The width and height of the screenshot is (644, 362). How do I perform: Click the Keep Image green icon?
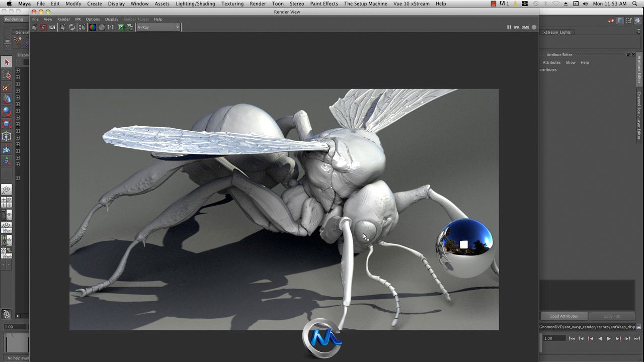(121, 27)
